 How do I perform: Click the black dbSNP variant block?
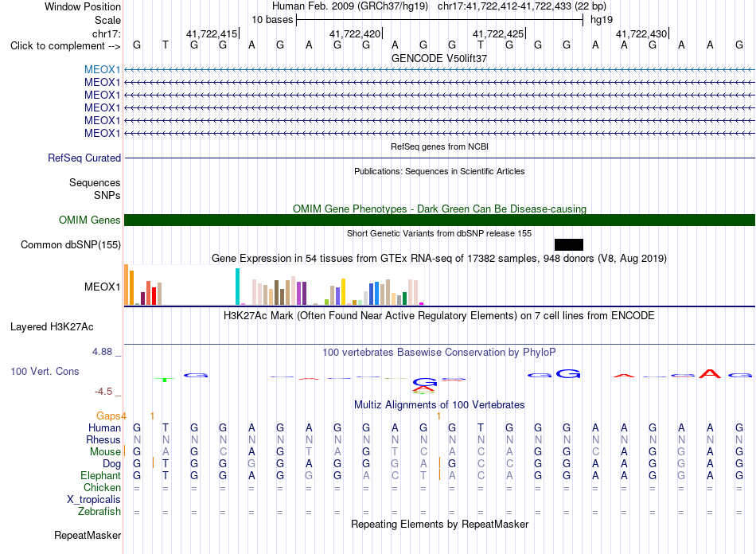tap(568, 244)
